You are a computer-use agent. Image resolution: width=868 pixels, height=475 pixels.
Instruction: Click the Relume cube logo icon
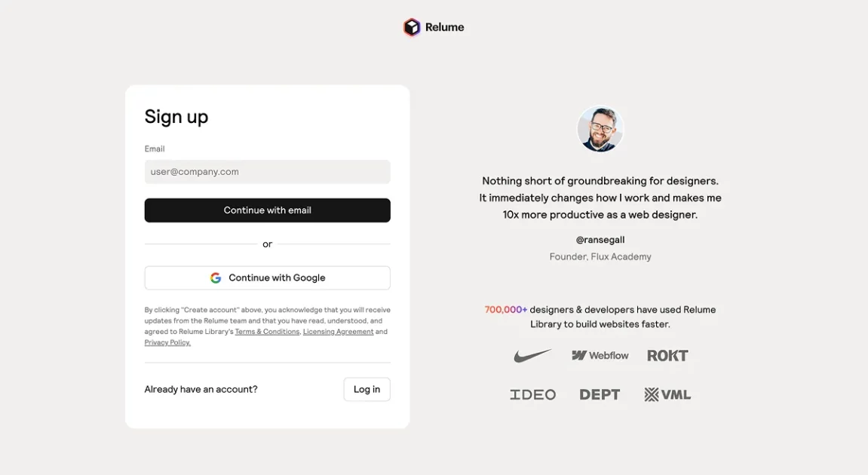(411, 28)
